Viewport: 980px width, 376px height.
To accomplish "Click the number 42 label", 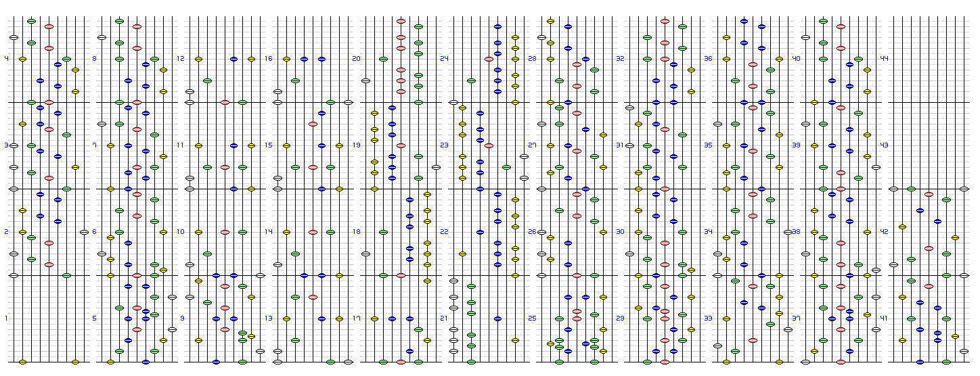I will point(884,232).
